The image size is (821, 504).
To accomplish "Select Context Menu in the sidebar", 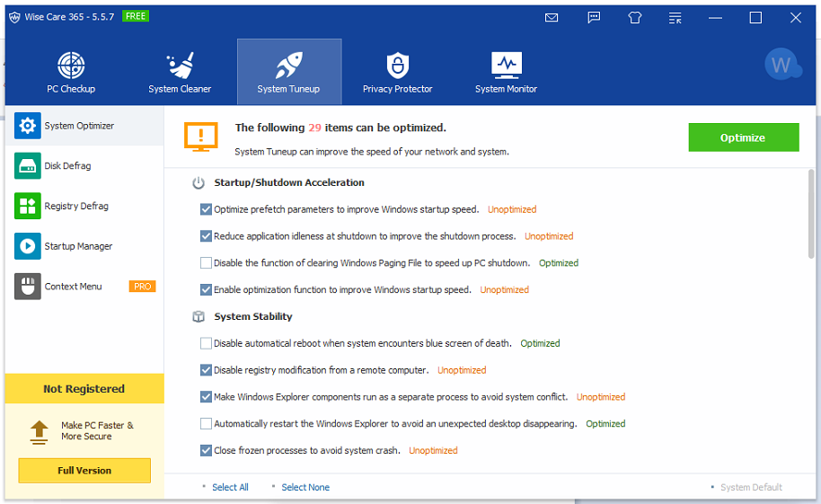I will click(84, 287).
